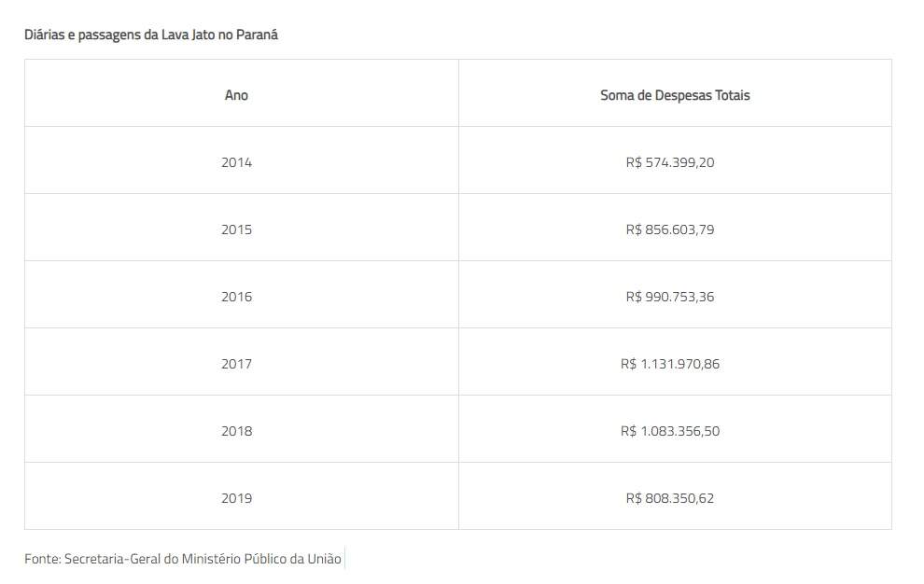Viewport: 924px width, 584px height.
Task: Select the "Soma de Despesas Totais" header
Action: coord(675,95)
